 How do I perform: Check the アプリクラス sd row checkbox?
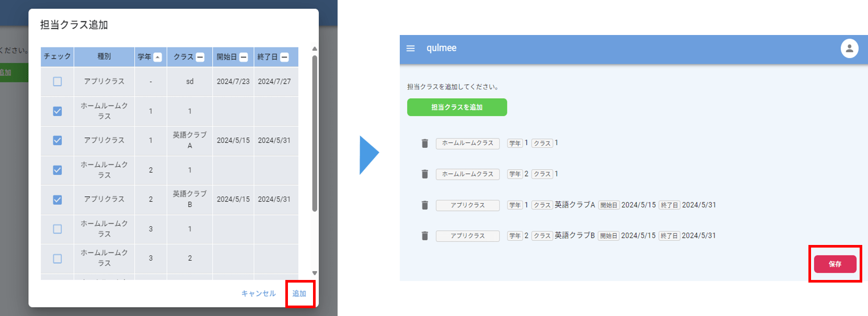click(x=57, y=81)
